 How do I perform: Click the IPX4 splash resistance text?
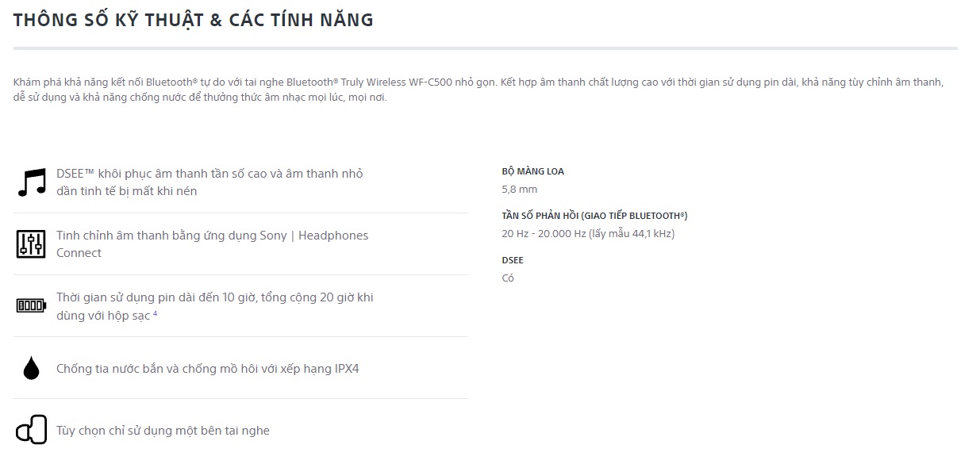pos(207,369)
